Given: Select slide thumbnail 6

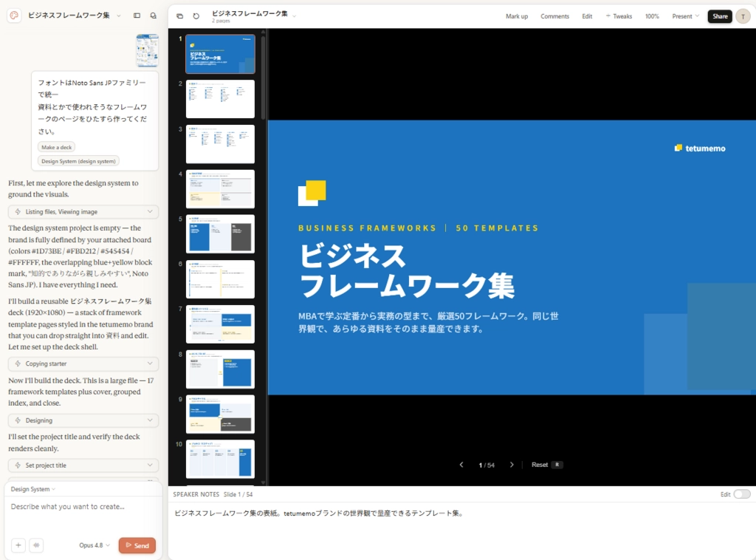Looking at the screenshot, I should pos(220,279).
